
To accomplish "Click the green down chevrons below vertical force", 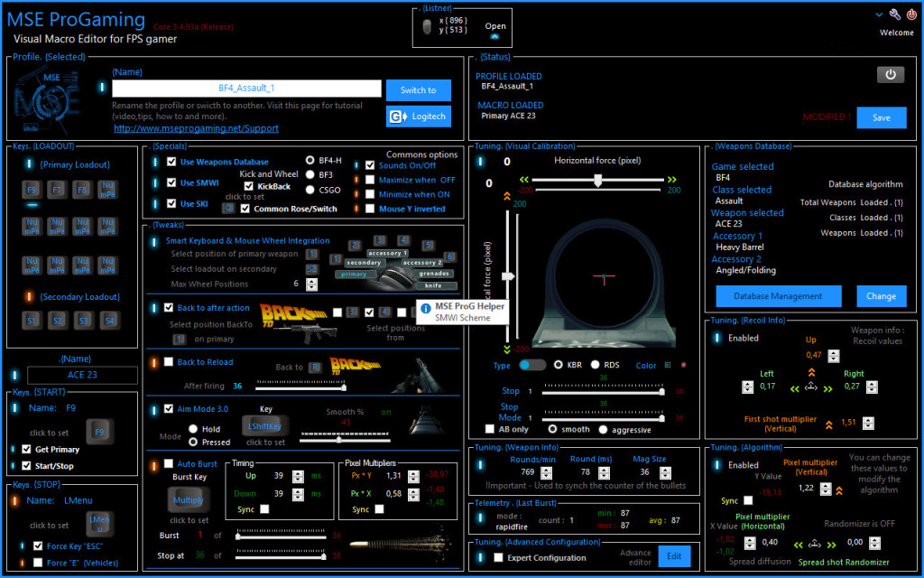I will coord(506,350).
